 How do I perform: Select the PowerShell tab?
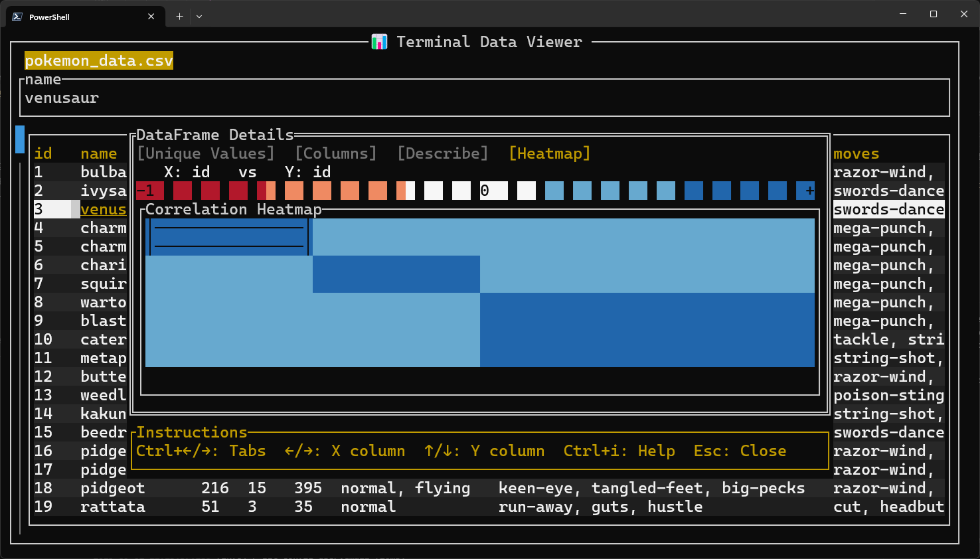85,17
